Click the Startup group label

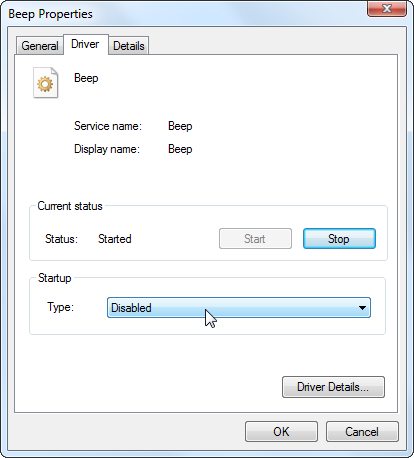(54, 278)
